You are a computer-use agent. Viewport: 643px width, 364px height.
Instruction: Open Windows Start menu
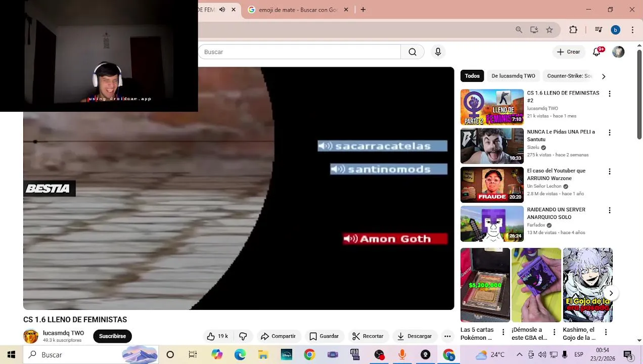pos(11,355)
